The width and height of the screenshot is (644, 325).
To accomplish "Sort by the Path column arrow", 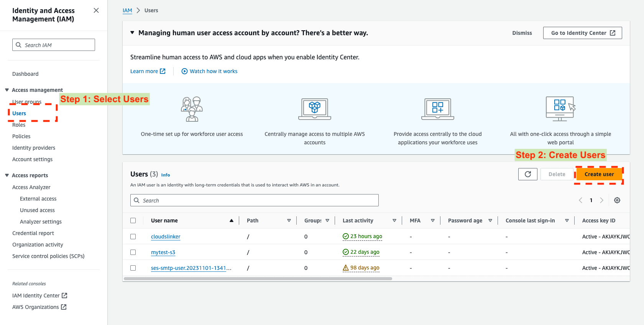I will click(289, 220).
